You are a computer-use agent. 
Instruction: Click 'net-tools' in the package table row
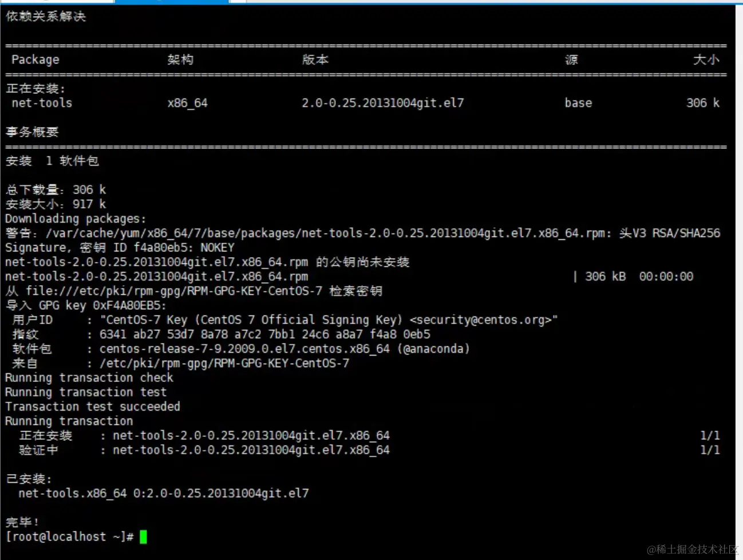coord(42,103)
